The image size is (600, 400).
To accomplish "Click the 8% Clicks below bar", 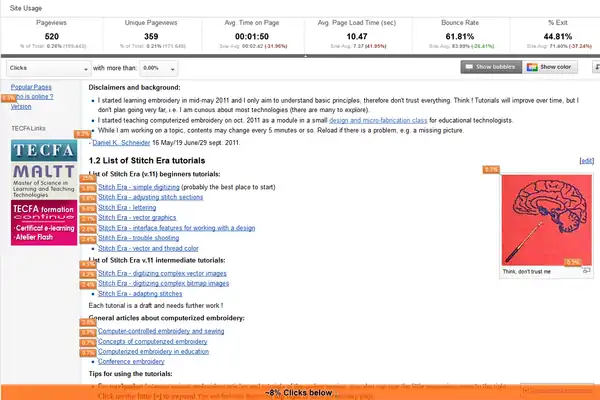I will coord(300,393).
